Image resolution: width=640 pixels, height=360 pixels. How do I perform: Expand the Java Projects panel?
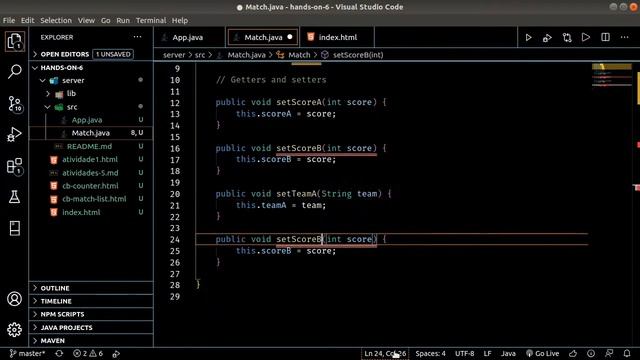pyautogui.click(x=91, y=327)
